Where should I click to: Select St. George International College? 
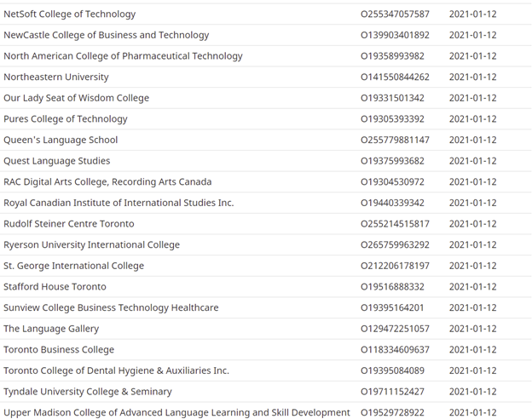coord(73,266)
